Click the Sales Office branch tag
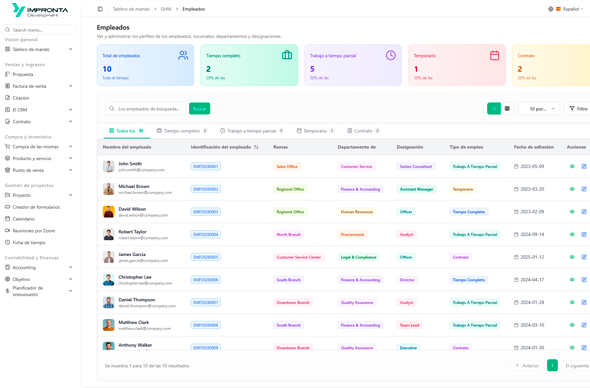 (x=287, y=166)
